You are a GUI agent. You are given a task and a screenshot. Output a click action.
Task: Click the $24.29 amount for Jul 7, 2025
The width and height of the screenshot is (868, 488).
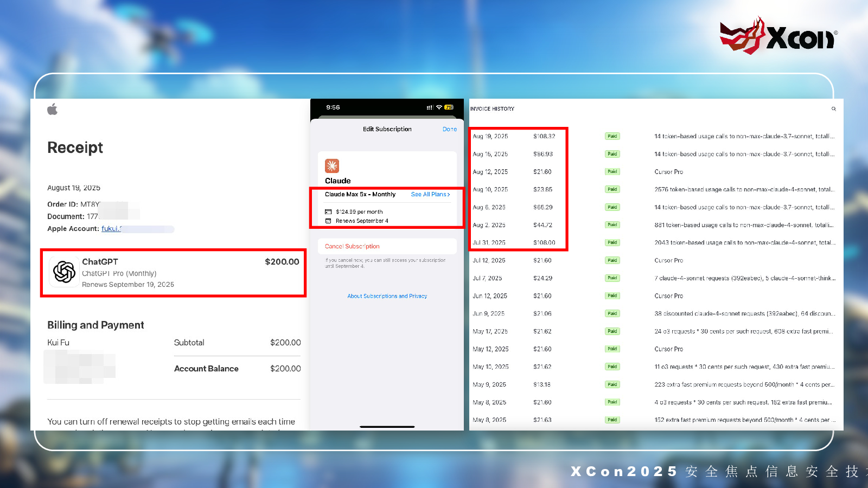click(x=543, y=278)
